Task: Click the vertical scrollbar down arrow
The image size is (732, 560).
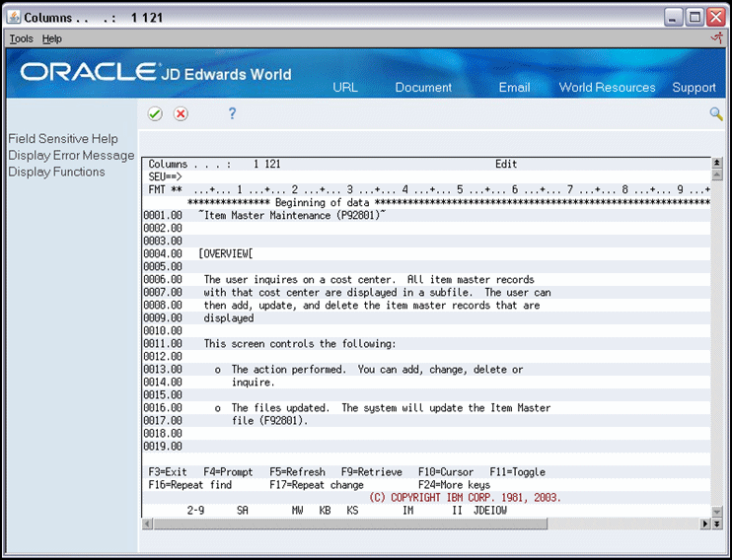Action: click(x=717, y=512)
